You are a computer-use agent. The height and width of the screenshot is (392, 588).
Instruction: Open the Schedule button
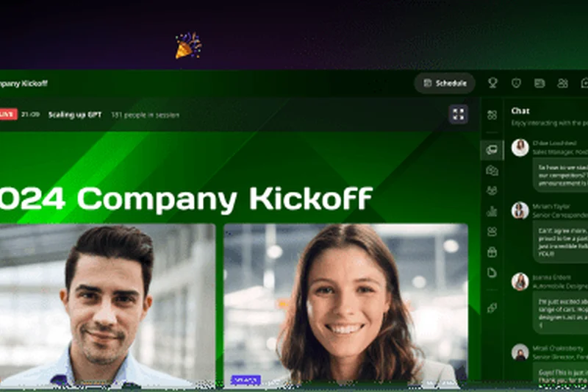445,83
